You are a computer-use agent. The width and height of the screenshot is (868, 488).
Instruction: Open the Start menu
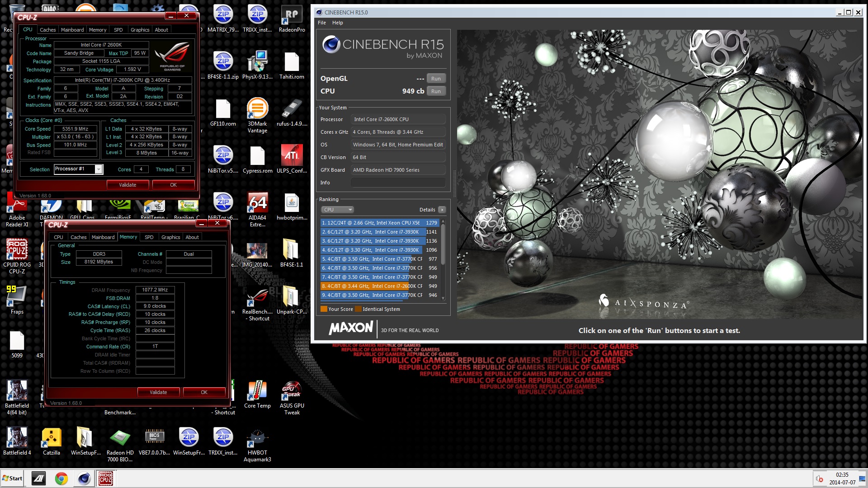coord(12,479)
